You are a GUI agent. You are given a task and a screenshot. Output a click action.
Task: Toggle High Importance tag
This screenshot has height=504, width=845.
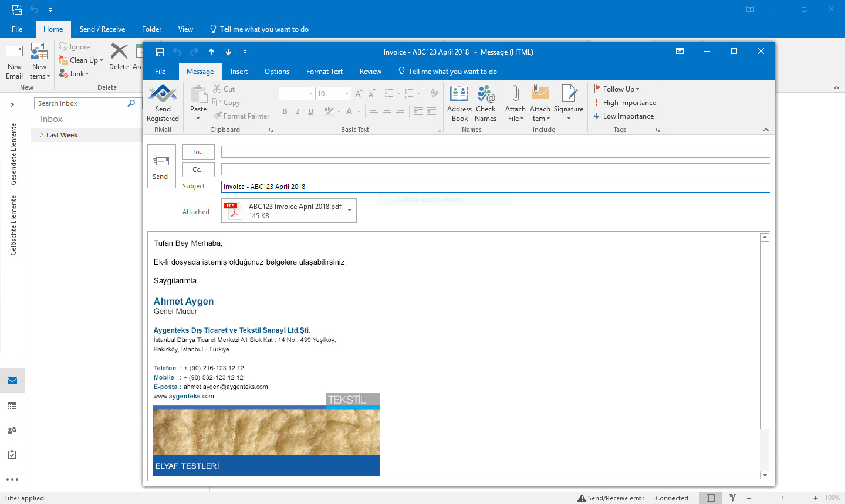[x=624, y=103]
